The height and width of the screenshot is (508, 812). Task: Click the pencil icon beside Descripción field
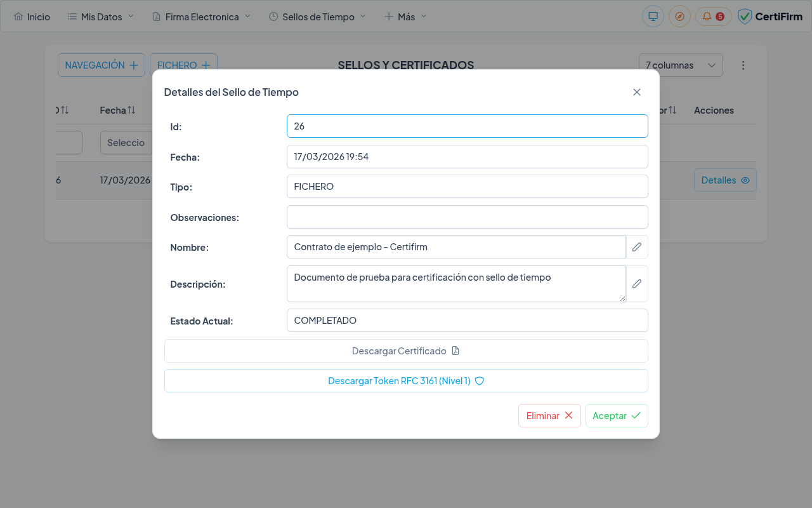(636, 283)
